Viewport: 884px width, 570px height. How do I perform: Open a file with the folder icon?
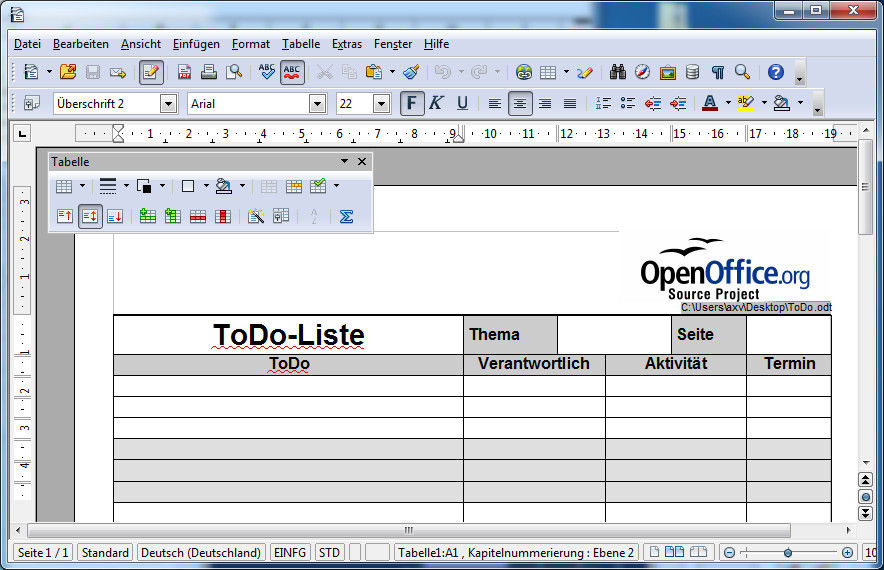[x=68, y=72]
